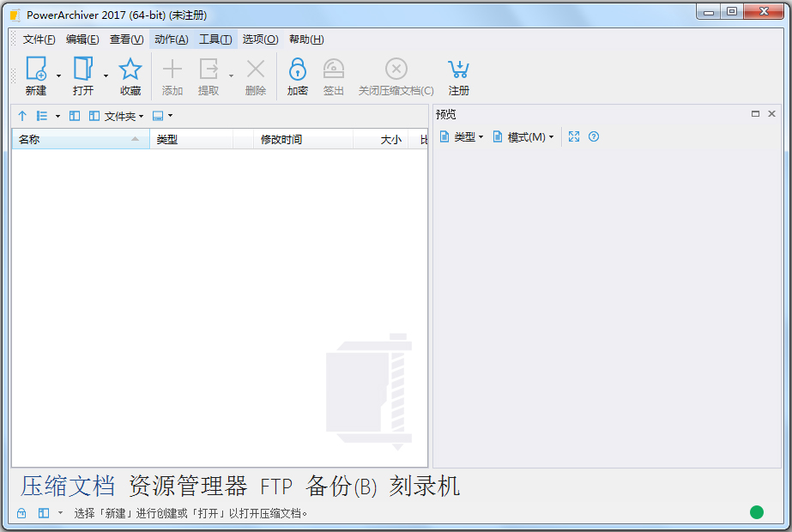Sort by the 修改时间 column header
This screenshot has width=792, height=532.
click(281, 140)
